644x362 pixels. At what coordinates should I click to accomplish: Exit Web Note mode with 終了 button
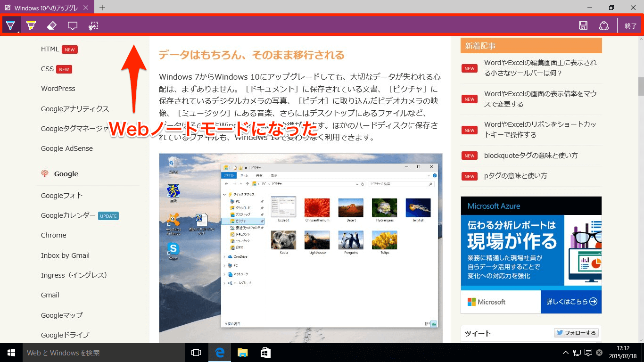coord(630,26)
